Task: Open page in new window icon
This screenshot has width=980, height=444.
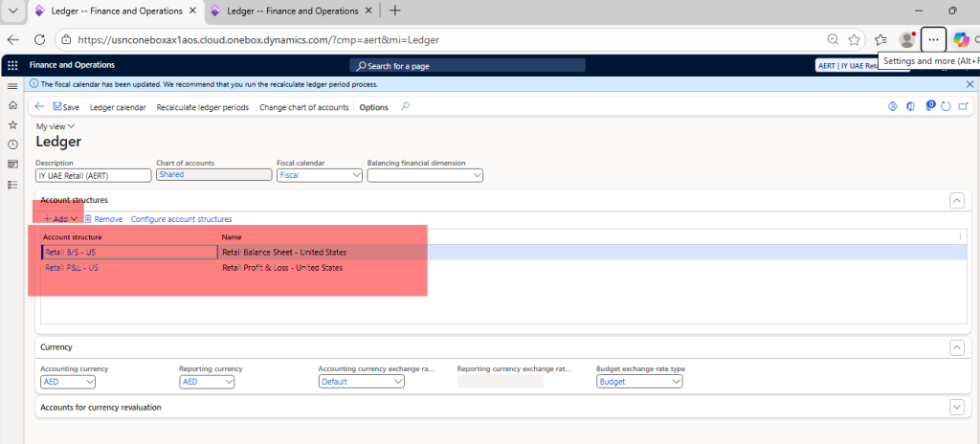Action: point(962,106)
